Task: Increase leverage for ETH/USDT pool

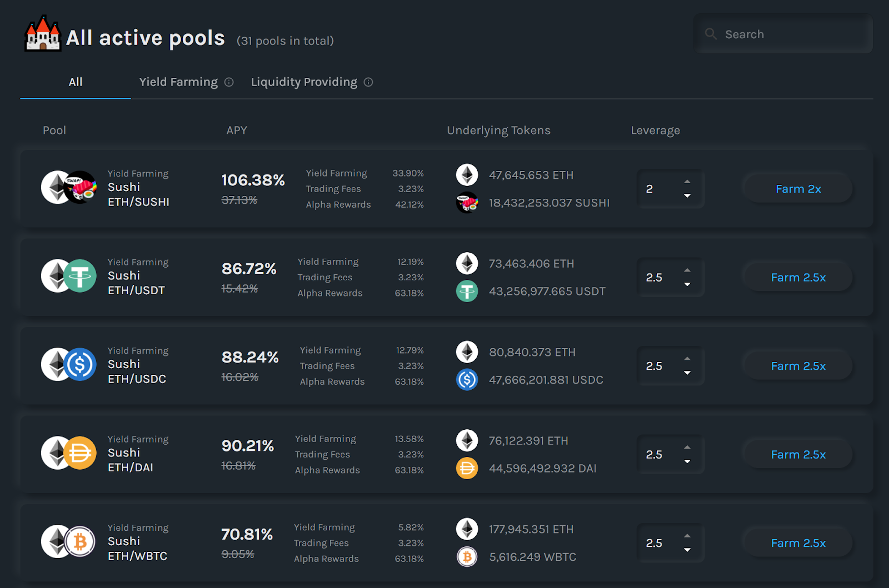Action: pos(687,270)
